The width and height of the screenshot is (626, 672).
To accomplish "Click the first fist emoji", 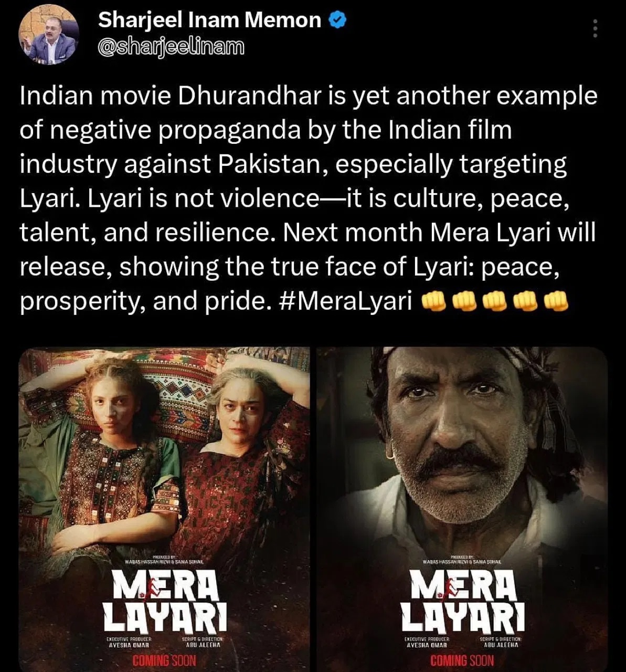I will 434,302.
